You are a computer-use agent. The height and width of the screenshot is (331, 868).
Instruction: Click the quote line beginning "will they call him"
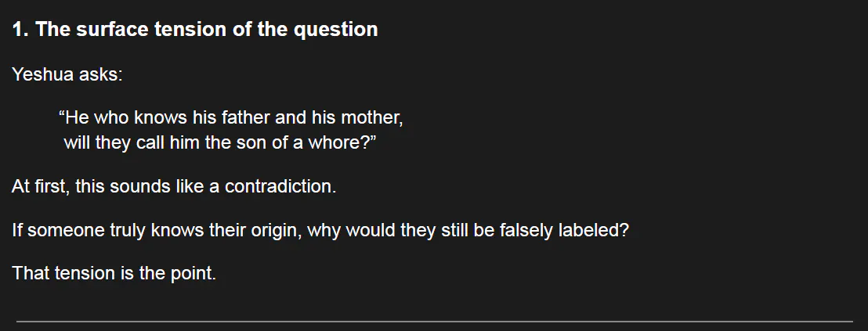(x=221, y=144)
